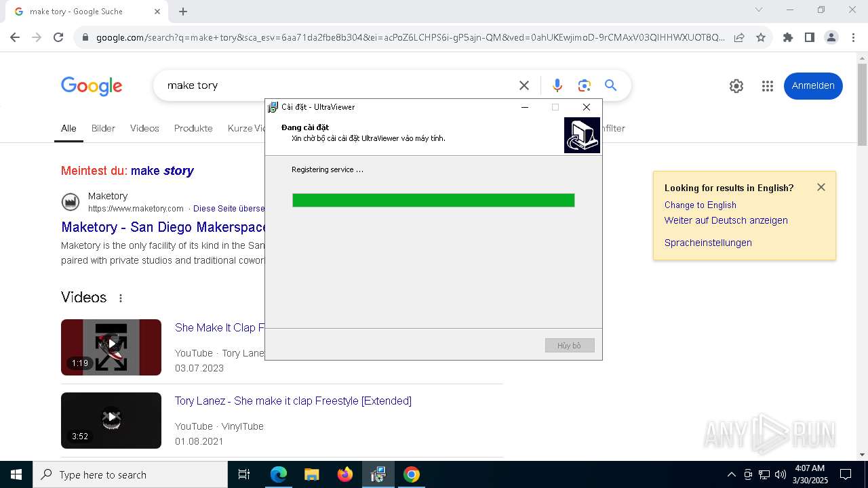Toggle Chrome side panel icon
Screen dimensions: 868x488
[x=809, y=37]
